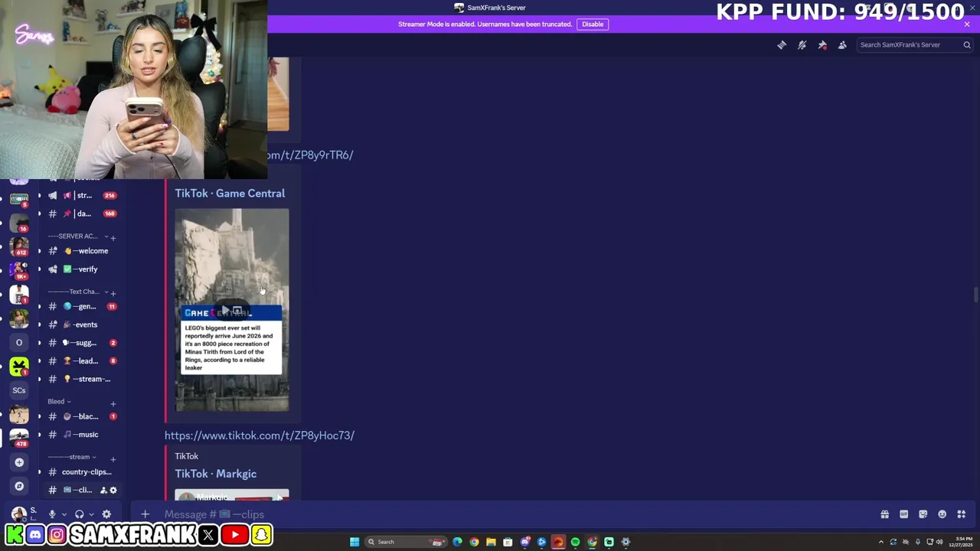Open Windows taskbar Search box
This screenshot has width=980, height=551.
pos(405,542)
